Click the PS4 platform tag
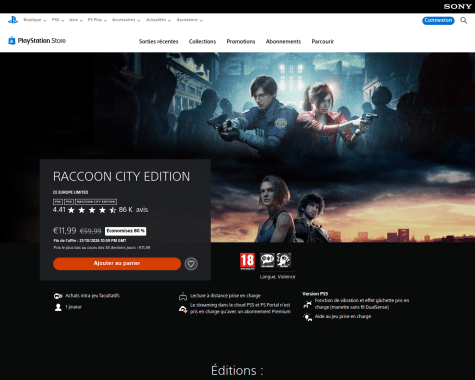This screenshot has width=475, height=380. (x=58, y=202)
